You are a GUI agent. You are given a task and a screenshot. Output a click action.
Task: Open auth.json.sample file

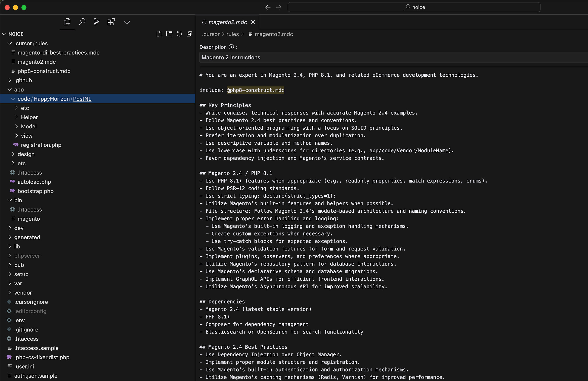coord(98,376)
